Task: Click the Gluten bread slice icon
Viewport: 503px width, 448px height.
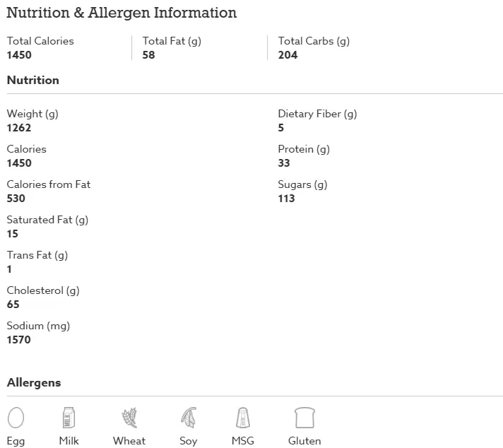Action: coord(304,418)
